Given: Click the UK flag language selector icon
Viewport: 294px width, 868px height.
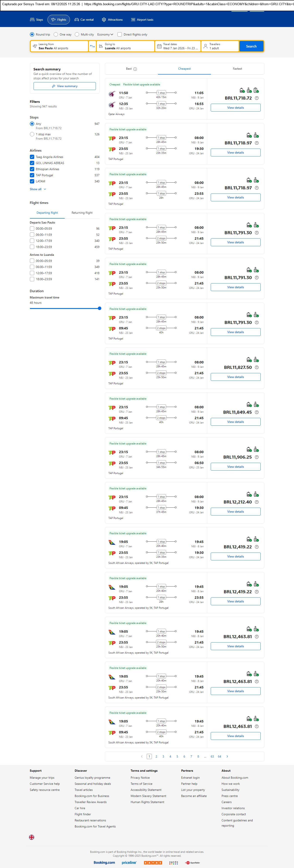Looking at the screenshot, I should [x=32, y=837].
